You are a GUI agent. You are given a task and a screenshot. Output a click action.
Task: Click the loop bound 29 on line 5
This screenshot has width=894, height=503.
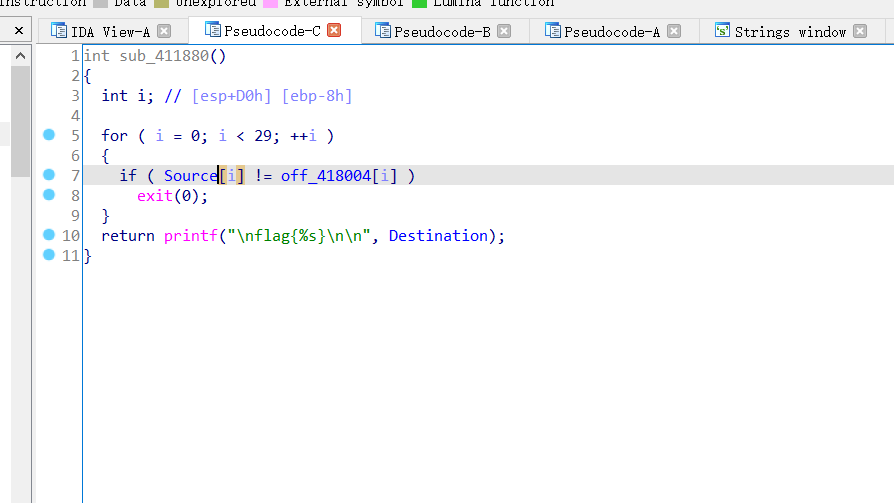pyautogui.click(x=263, y=136)
